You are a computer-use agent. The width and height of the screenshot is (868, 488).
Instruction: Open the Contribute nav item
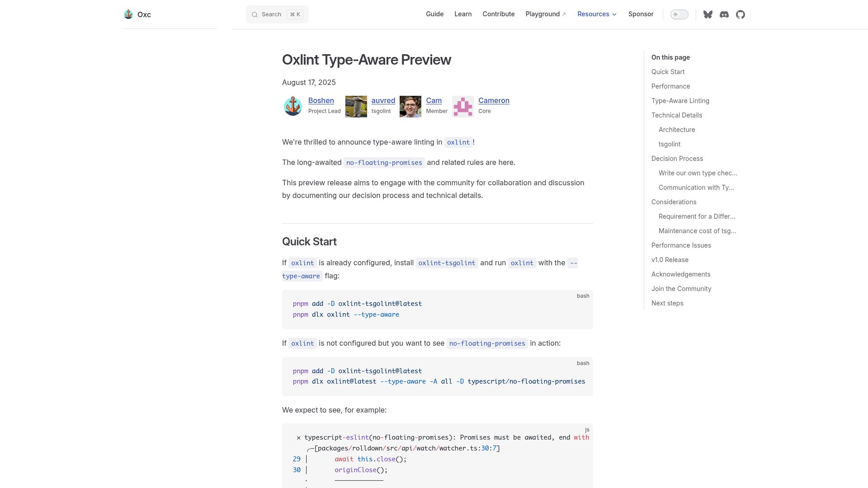pyautogui.click(x=499, y=14)
